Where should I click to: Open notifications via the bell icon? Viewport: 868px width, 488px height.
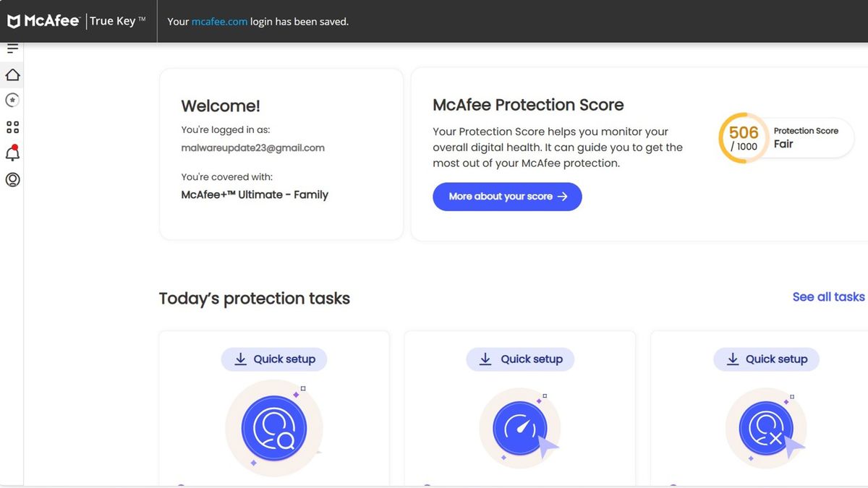point(12,153)
